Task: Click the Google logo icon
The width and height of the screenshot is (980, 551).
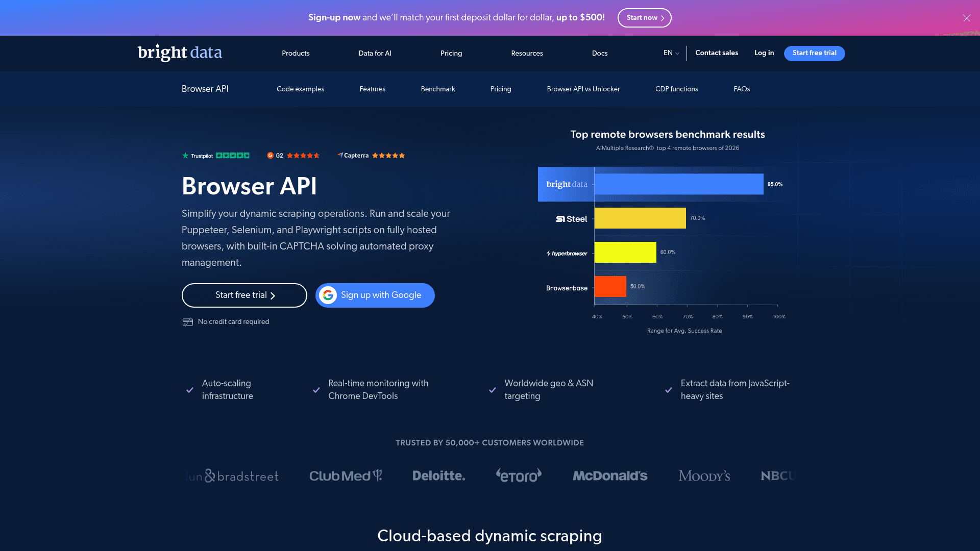Action: click(328, 295)
